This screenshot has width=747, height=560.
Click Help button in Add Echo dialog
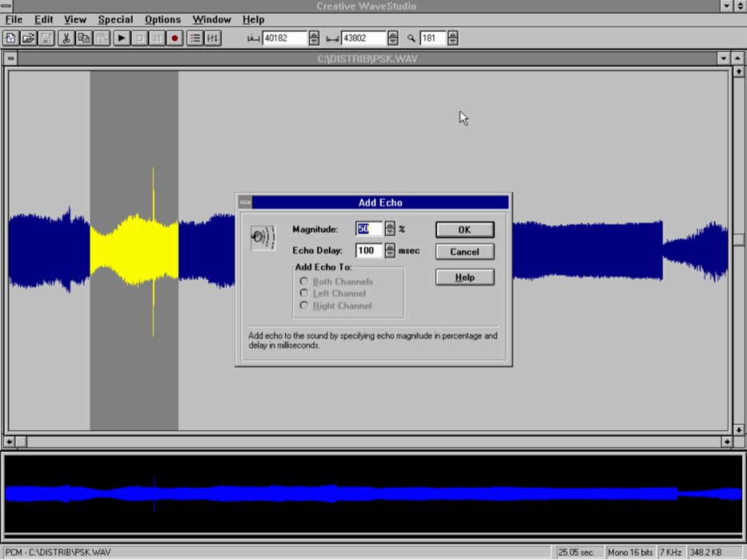(464, 277)
